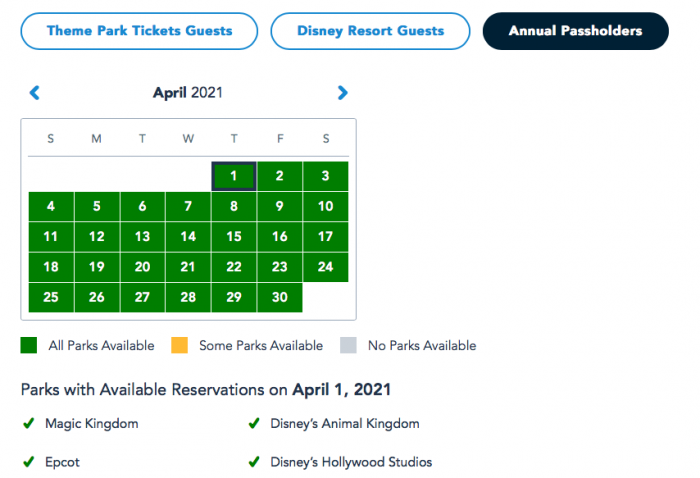Click checkmark next to Disney's Animal Kingdom
This screenshot has height=478, width=700.
point(254,423)
